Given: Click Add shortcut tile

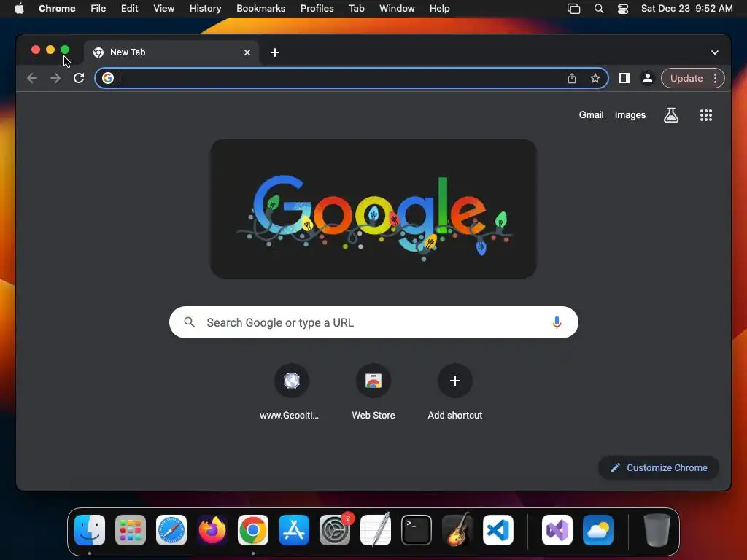Looking at the screenshot, I should tap(455, 392).
